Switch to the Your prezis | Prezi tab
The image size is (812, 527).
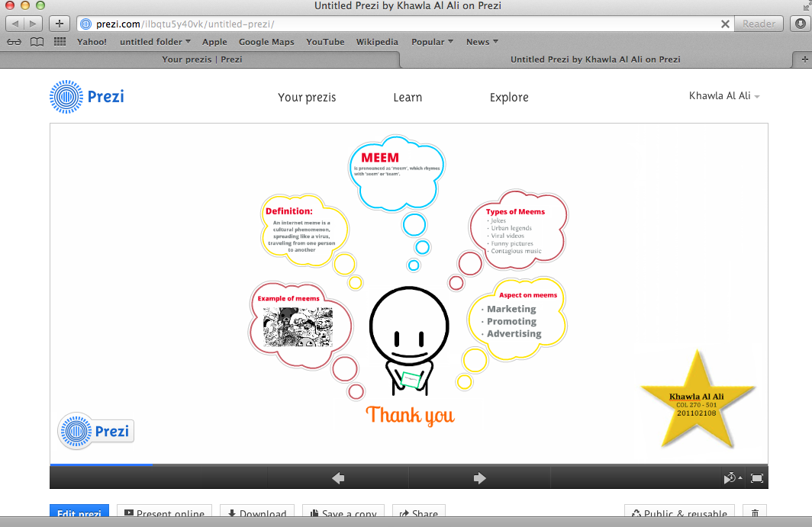(202, 59)
